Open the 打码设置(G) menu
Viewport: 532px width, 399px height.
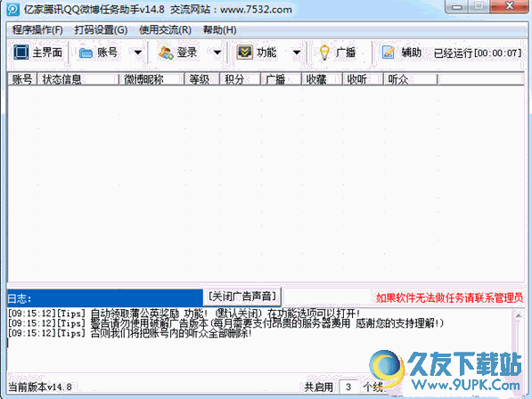(x=101, y=29)
